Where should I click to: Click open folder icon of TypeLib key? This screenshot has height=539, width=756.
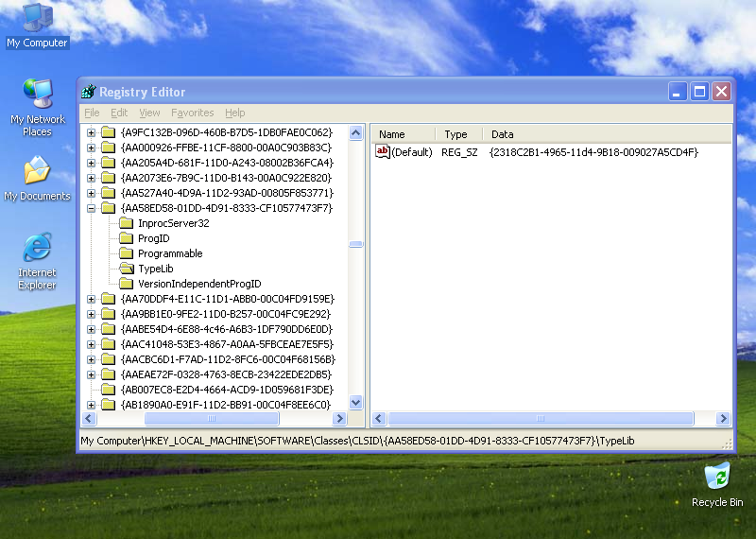tap(127, 269)
